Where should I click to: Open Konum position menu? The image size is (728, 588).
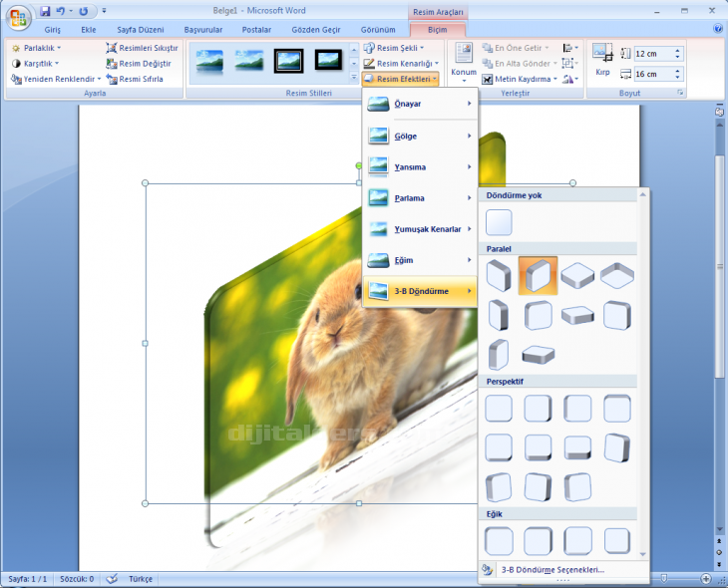click(464, 63)
